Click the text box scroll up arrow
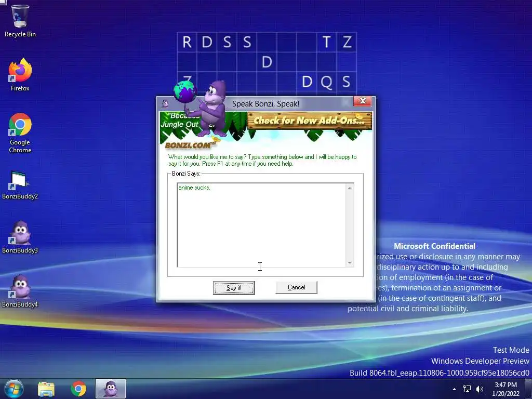Screen dimensions: 532x399 pyautogui.click(x=350, y=188)
